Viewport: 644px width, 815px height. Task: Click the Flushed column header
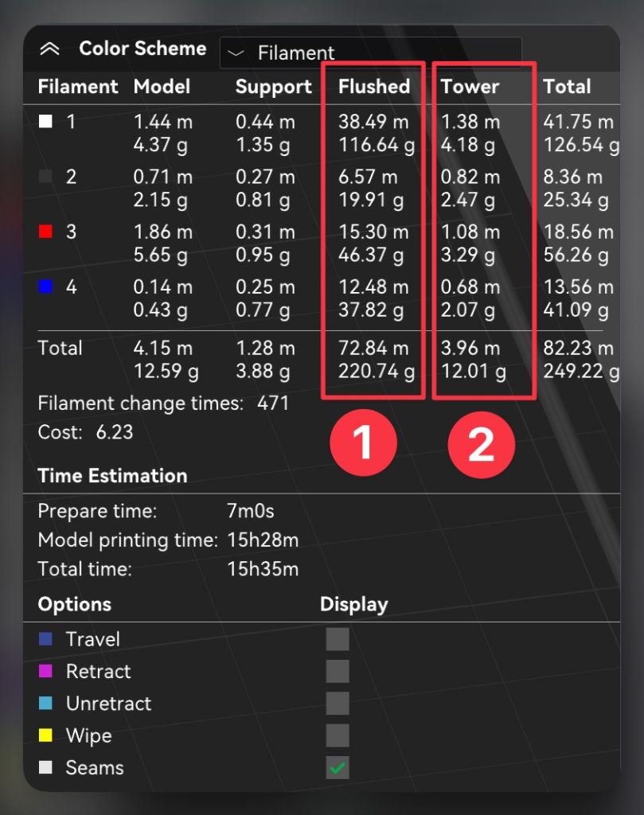pos(373,87)
